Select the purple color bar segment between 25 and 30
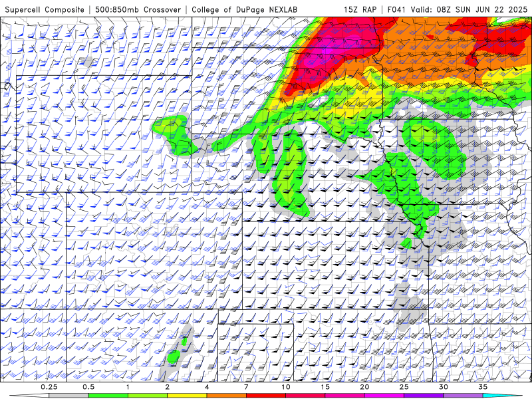The height and width of the screenshot is (399, 532). tap(424, 396)
